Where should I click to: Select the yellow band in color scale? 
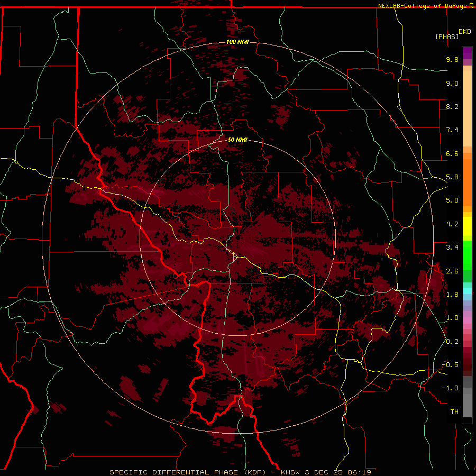(467, 226)
